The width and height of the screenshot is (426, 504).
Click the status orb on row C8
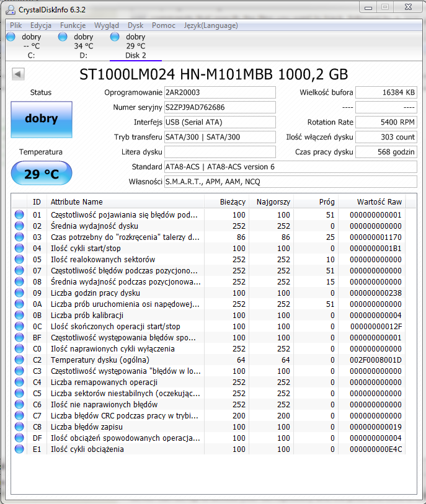(x=19, y=427)
